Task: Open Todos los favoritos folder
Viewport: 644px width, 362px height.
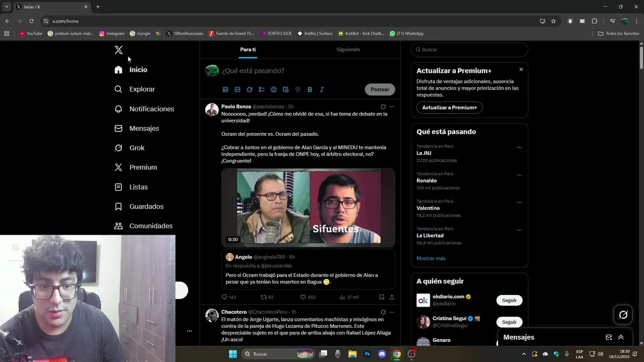Action: pos(618,34)
